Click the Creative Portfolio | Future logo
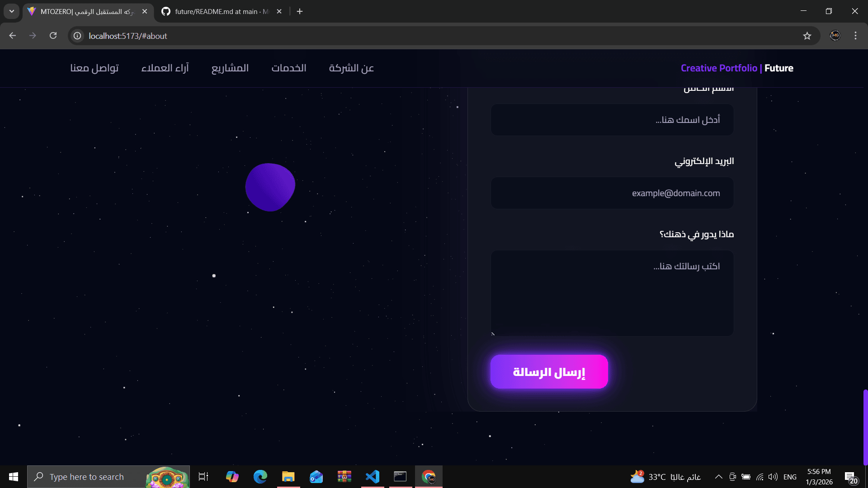Screen dimensions: 868x488 tap(737, 68)
